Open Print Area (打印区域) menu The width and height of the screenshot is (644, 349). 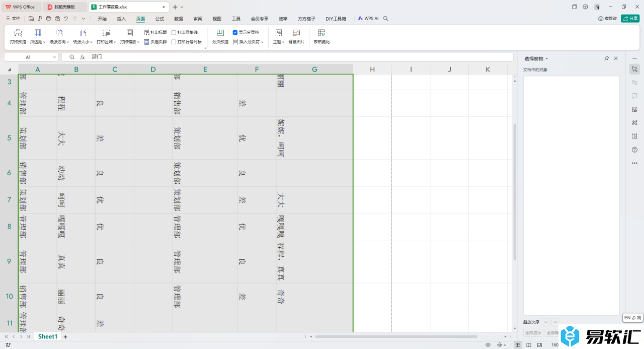tap(106, 37)
